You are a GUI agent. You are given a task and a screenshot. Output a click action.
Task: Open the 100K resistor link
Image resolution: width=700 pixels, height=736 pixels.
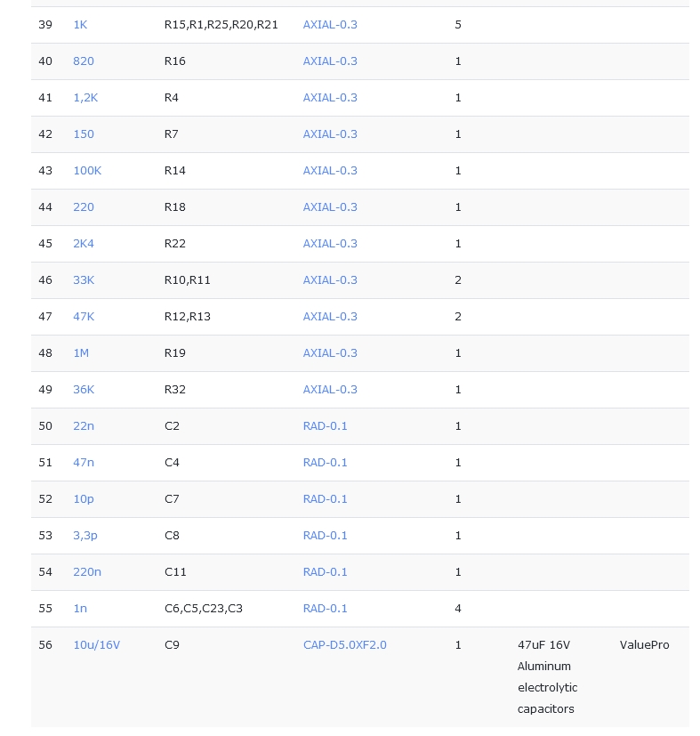[x=87, y=171]
